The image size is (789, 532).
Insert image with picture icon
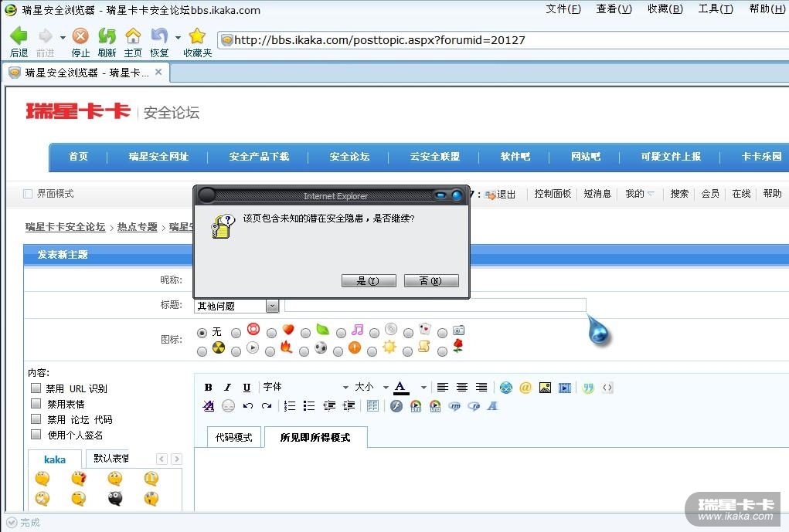click(545, 387)
